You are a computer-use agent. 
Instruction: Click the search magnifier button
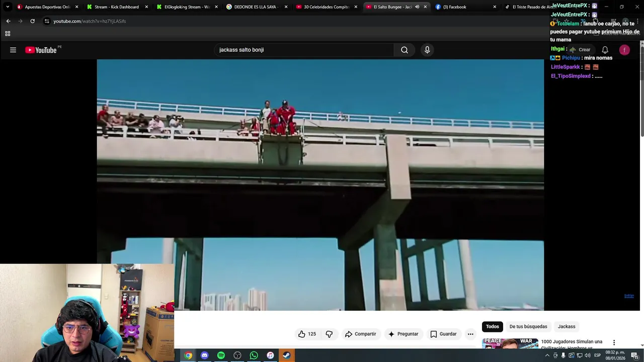click(x=405, y=50)
